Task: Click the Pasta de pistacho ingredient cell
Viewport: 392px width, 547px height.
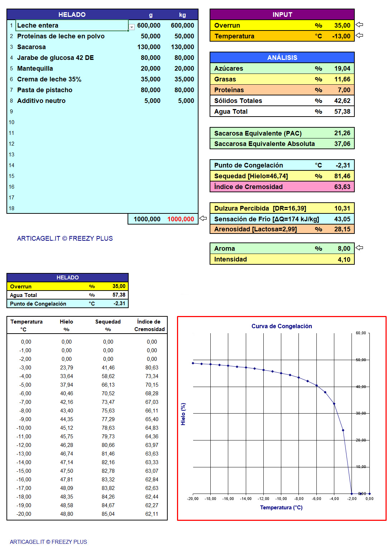Action: pos(45,90)
